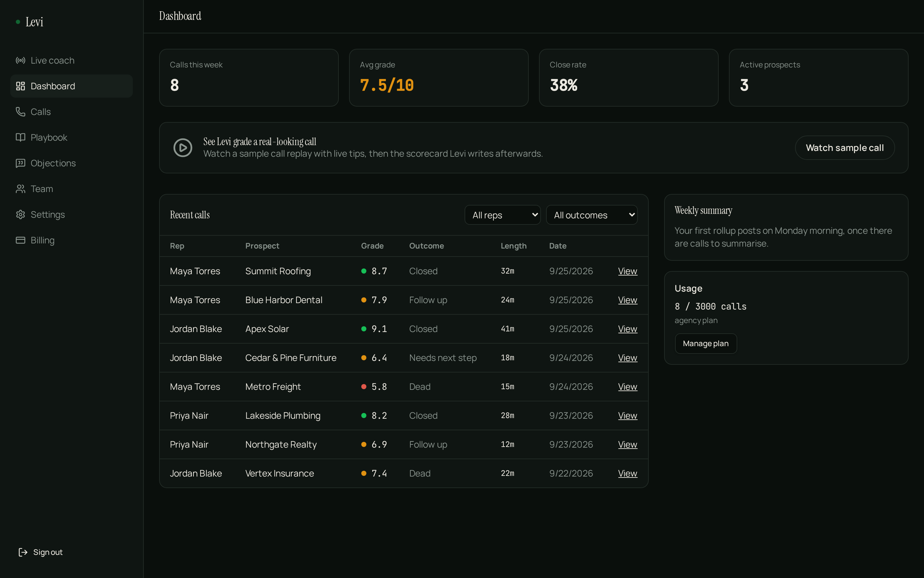The width and height of the screenshot is (924, 578).
Task: Click the green dot beside Levi logo
Action: pos(18,22)
